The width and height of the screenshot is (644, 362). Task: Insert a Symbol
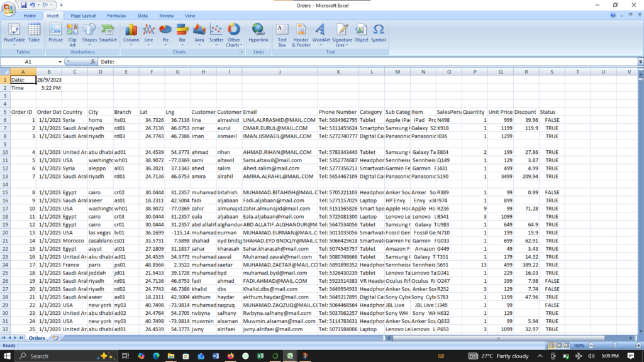point(378,33)
